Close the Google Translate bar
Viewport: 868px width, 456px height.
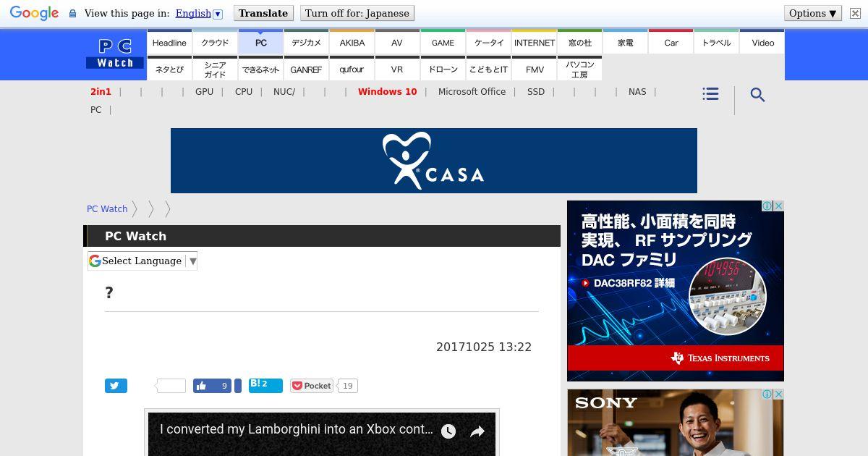click(855, 13)
